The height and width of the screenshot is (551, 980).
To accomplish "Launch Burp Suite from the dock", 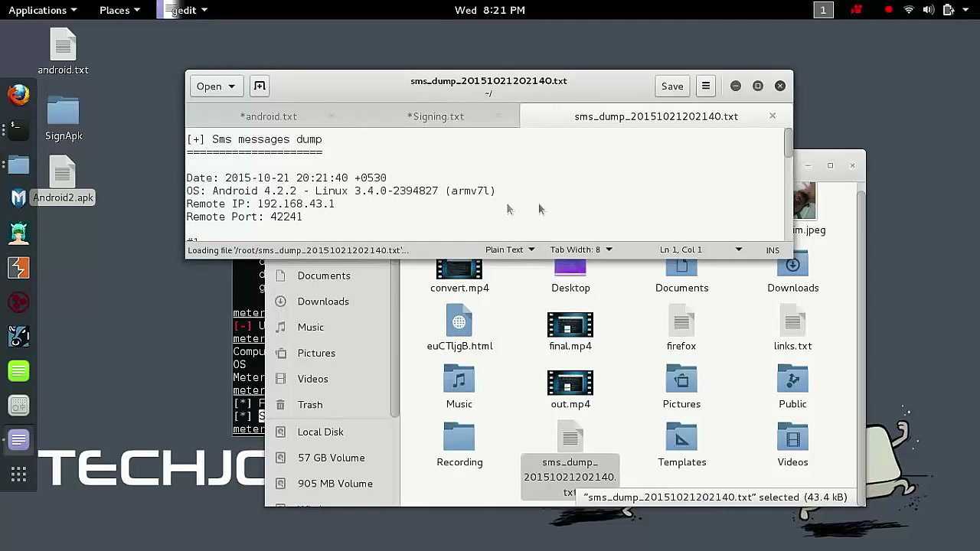I will pos(18,268).
